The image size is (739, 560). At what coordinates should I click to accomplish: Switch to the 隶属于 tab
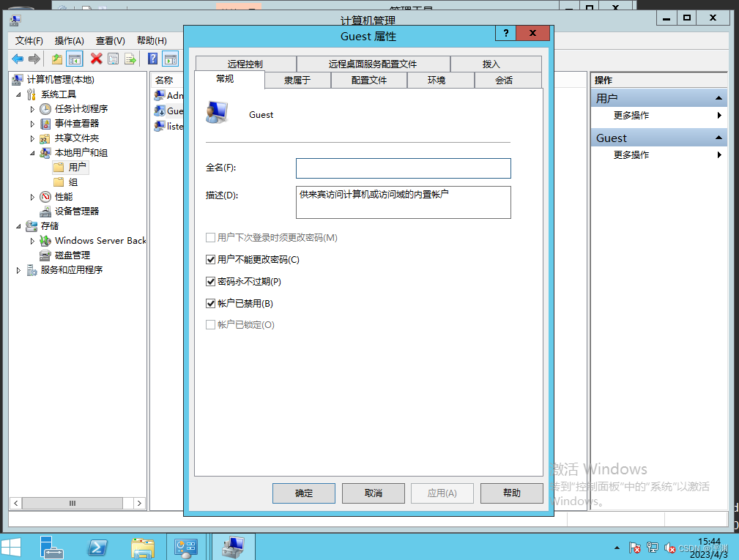click(297, 81)
